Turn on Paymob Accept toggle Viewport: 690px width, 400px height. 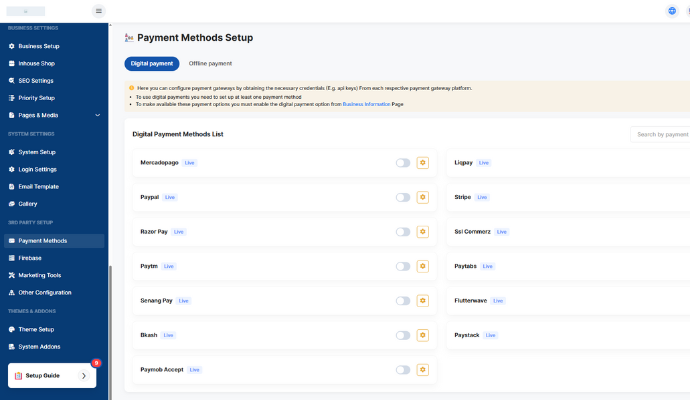[x=402, y=369]
